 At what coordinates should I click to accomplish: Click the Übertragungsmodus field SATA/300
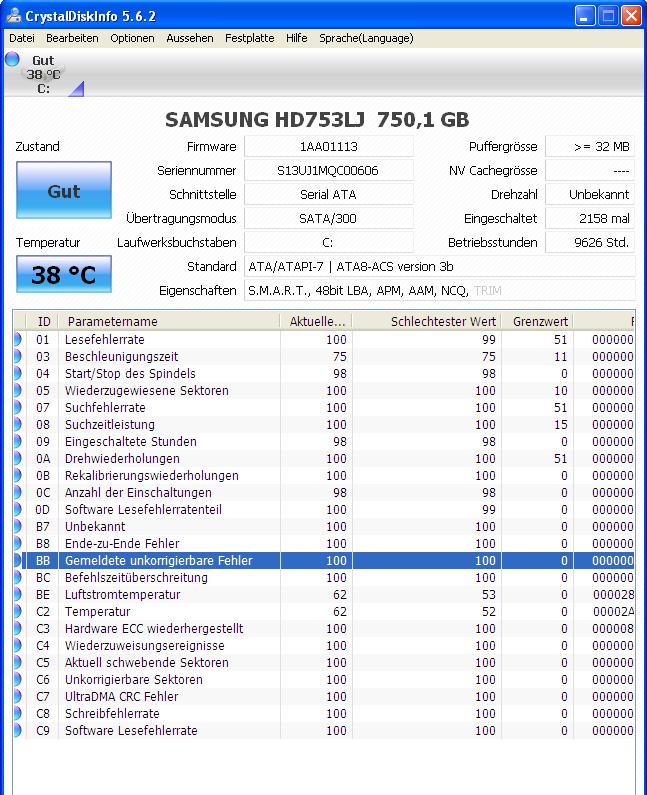(329, 219)
